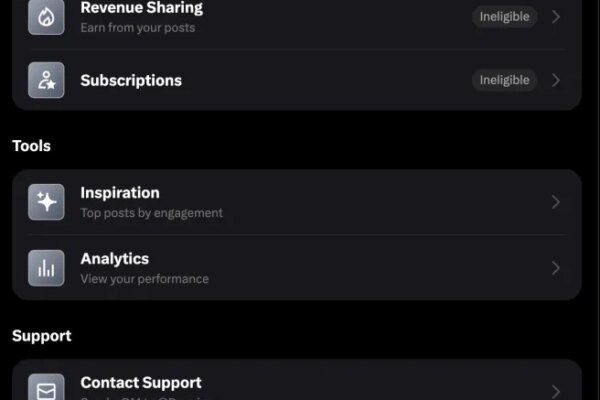
Task: Tap the Contact Support envelope icon
Action: 46,390
